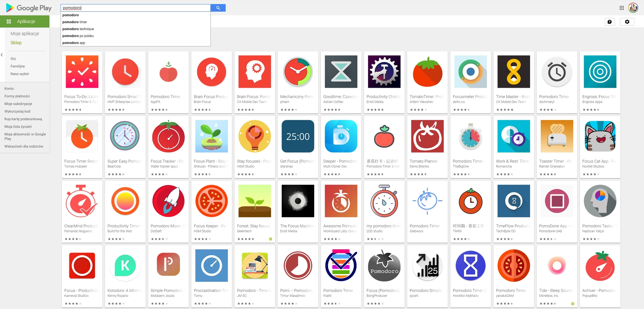The height and width of the screenshot is (309, 644).
Task: Choose the 'pomodoro app' search suggestion
Action: (x=136, y=43)
